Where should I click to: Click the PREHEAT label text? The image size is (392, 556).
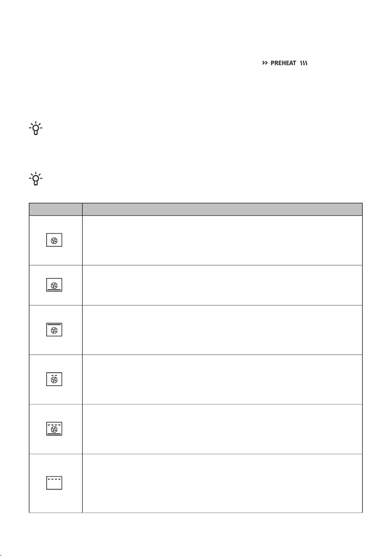(283, 63)
